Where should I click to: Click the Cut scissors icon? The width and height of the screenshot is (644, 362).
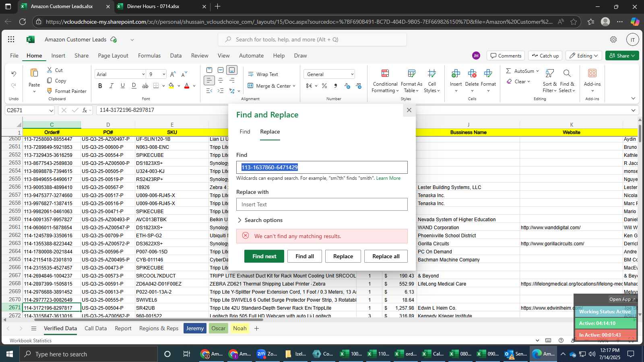coord(50,70)
